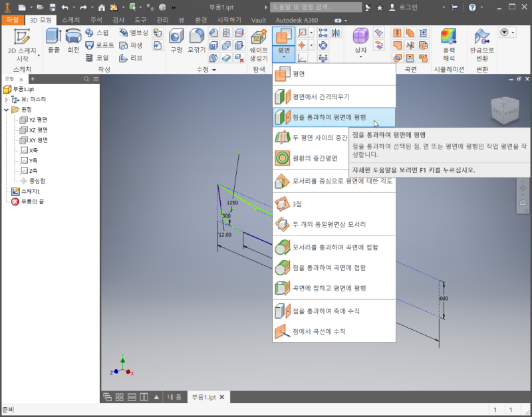This screenshot has width=532, height=417.
Task: Open Help options dropdown arrow
Action: coord(481,7)
